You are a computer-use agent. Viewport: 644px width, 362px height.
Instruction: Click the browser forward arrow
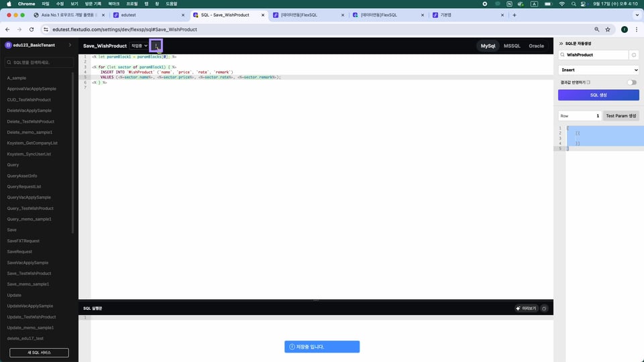tap(19, 29)
